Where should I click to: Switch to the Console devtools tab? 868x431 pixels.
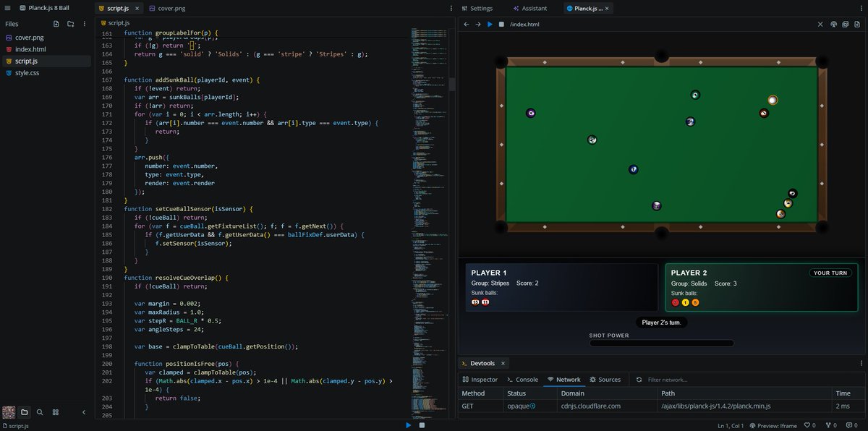(522, 380)
